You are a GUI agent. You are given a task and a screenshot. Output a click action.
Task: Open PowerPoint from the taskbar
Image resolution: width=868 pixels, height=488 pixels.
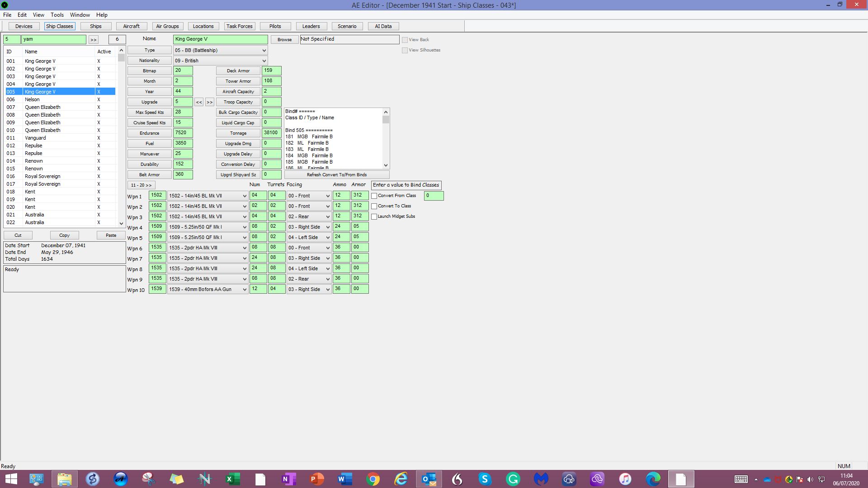(x=317, y=479)
